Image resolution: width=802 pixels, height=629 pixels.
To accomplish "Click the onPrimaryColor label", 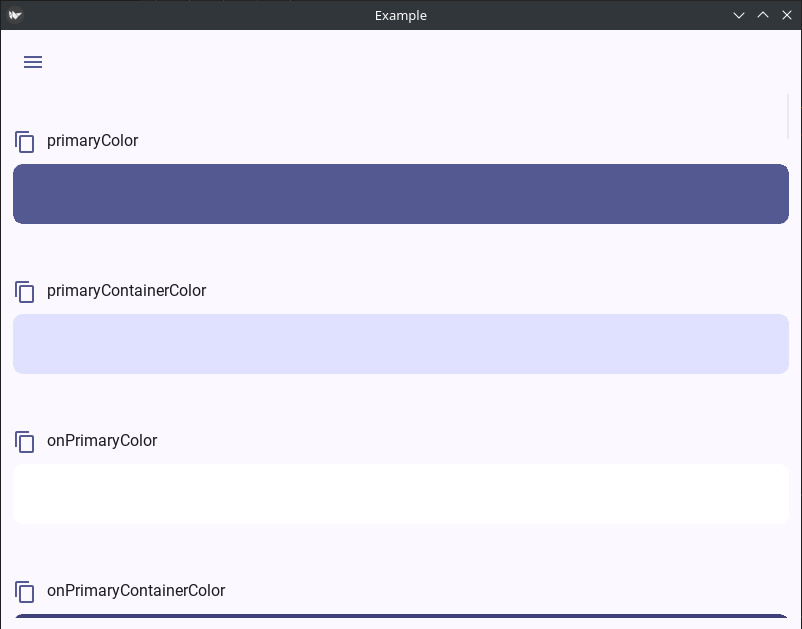I will tap(102, 440).
